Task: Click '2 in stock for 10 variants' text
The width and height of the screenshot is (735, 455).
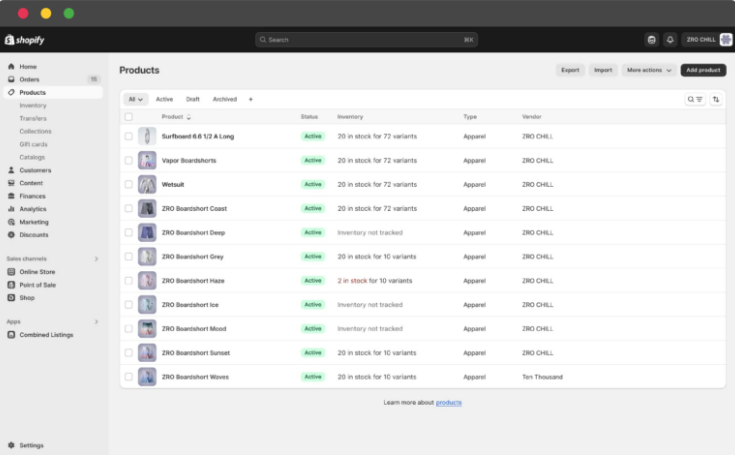Action: coord(375,281)
